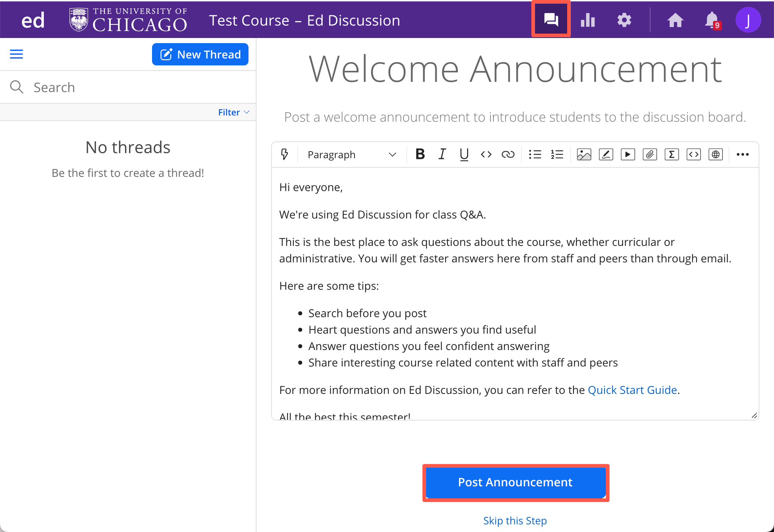
Task: Open the hamburger sidebar menu
Action: click(16, 54)
